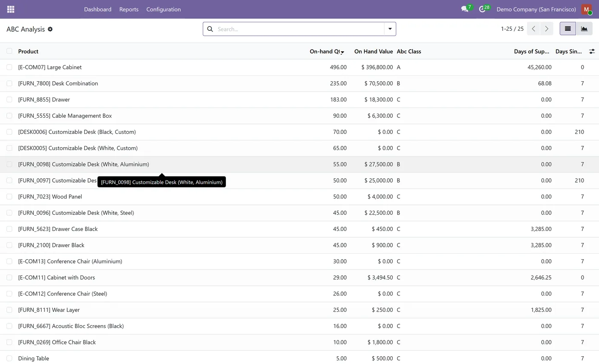Screen dimensions: 599x364
Task: Click the ABC Analysis gear icon
Action: pos(50,29)
